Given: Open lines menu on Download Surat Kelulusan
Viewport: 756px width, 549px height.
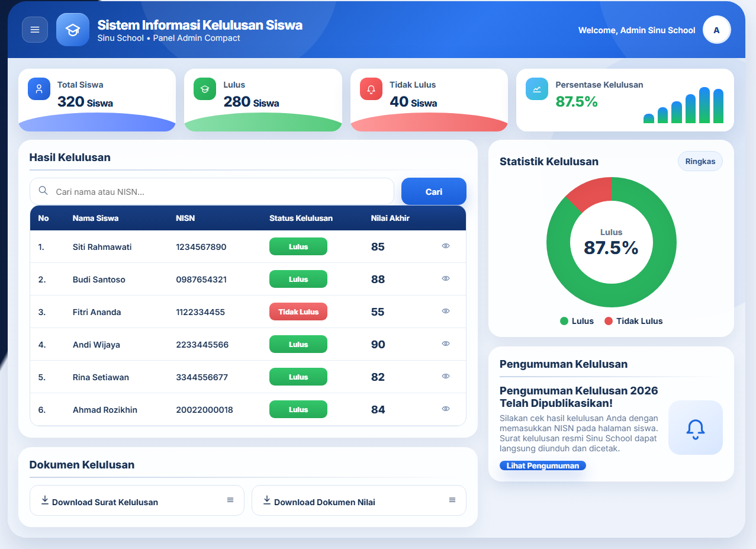Looking at the screenshot, I should pyautogui.click(x=230, y=500).
